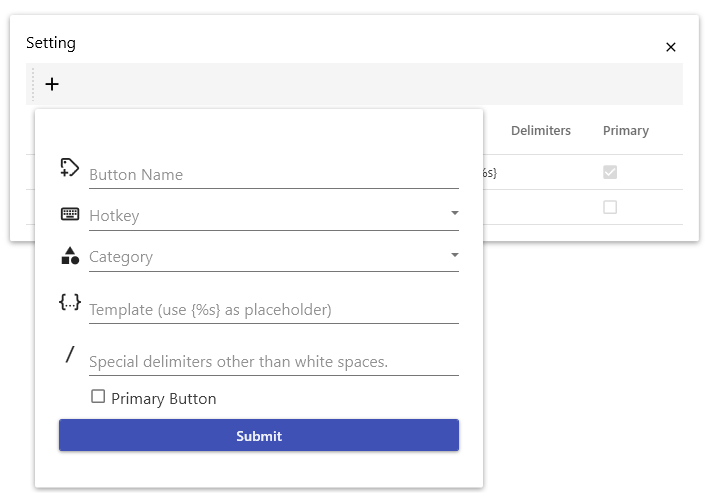Focus the Button Name input field

click(273, 174)
